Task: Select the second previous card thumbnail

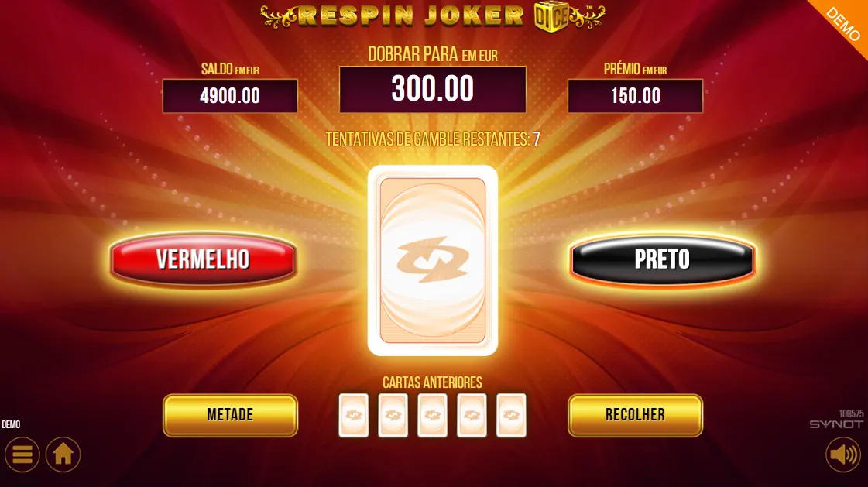Action: coord(393,415)
